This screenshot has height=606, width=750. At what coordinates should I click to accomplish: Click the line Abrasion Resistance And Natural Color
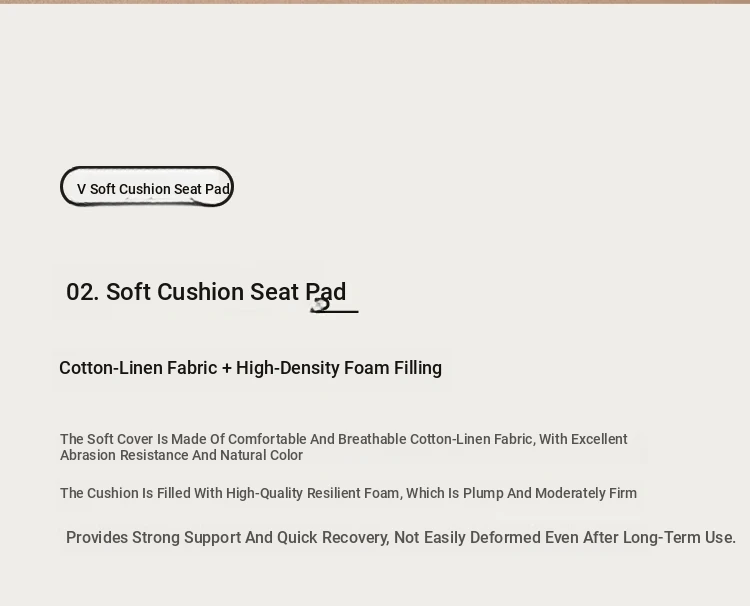(x=181, y=455)
